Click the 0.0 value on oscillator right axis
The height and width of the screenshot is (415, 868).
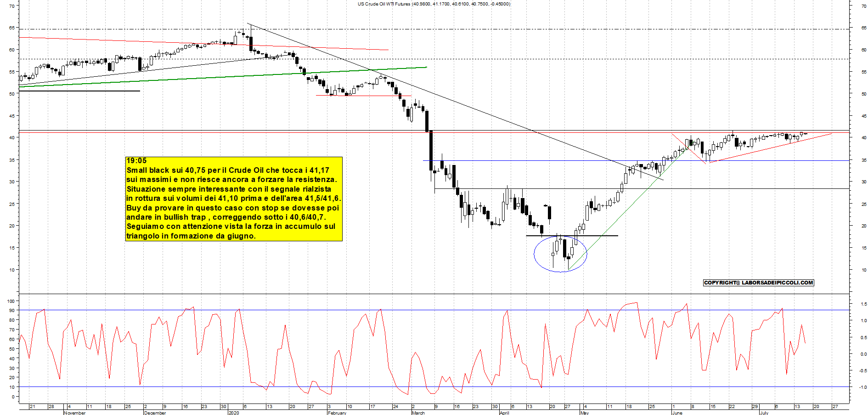[863, 354]
